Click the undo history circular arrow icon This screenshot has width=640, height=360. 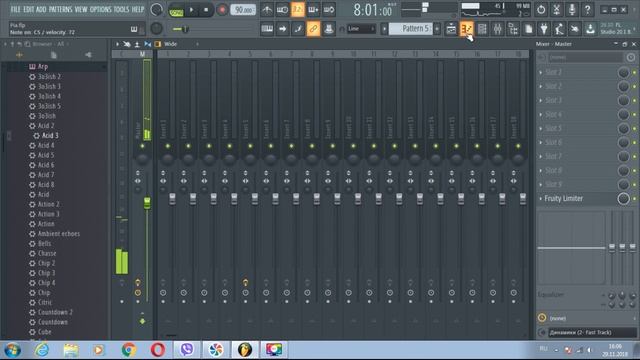coord(541,10)
